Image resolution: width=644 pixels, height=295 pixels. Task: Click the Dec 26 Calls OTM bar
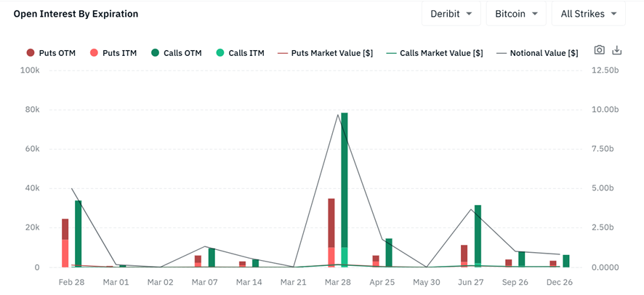coord(566,261)
